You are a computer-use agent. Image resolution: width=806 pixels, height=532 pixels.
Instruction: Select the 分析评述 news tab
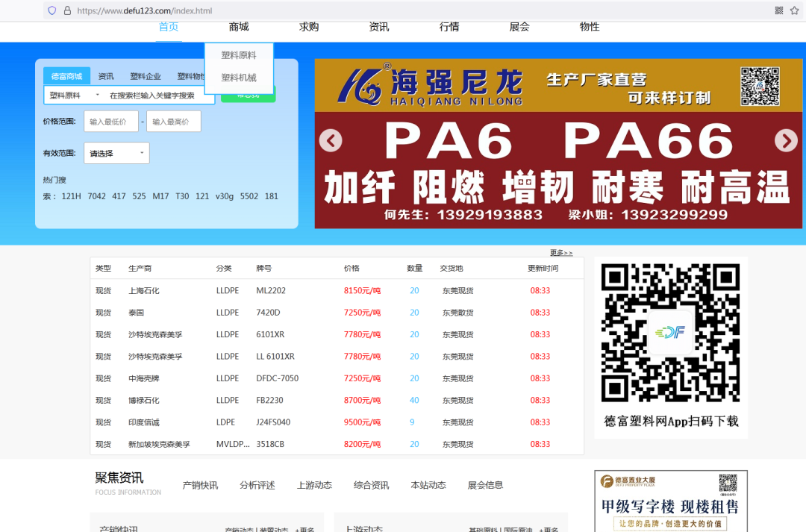pyautogui.click(x=257, y=485)
